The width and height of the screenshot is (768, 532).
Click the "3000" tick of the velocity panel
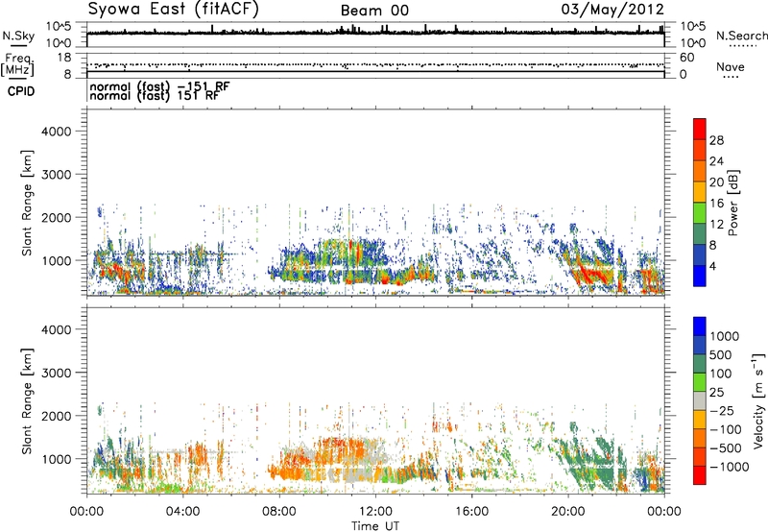pos(57,373)
